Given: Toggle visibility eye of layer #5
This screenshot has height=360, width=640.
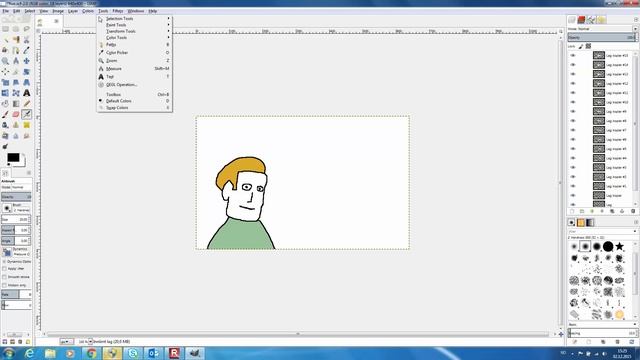Looking at the screenshot, I should 573,149.
